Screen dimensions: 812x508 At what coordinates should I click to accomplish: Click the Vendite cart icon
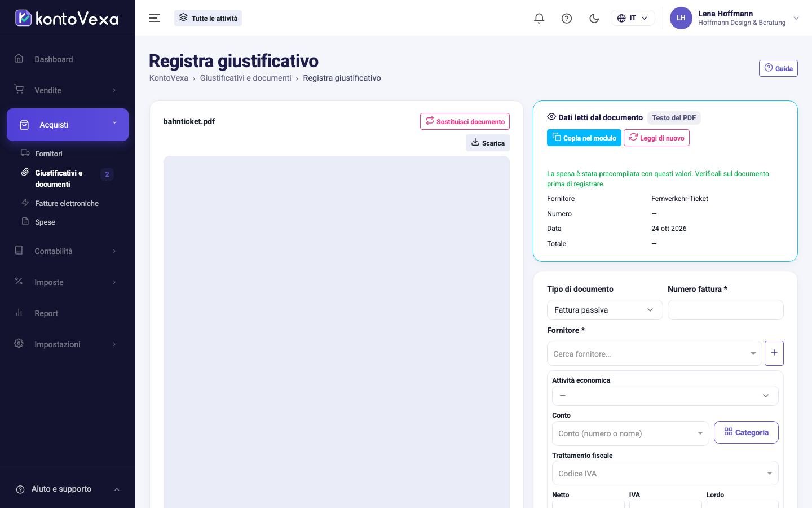(19, 89)
